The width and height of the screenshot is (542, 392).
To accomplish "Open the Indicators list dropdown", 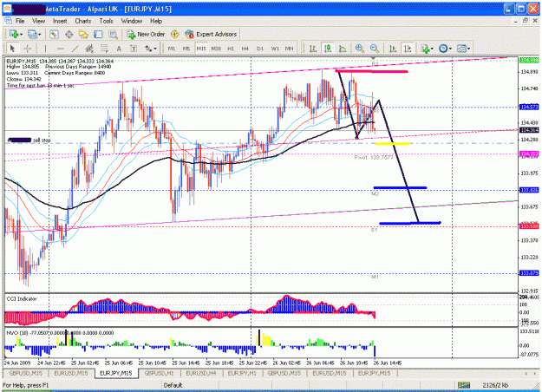I will click(x=427, y=49).
